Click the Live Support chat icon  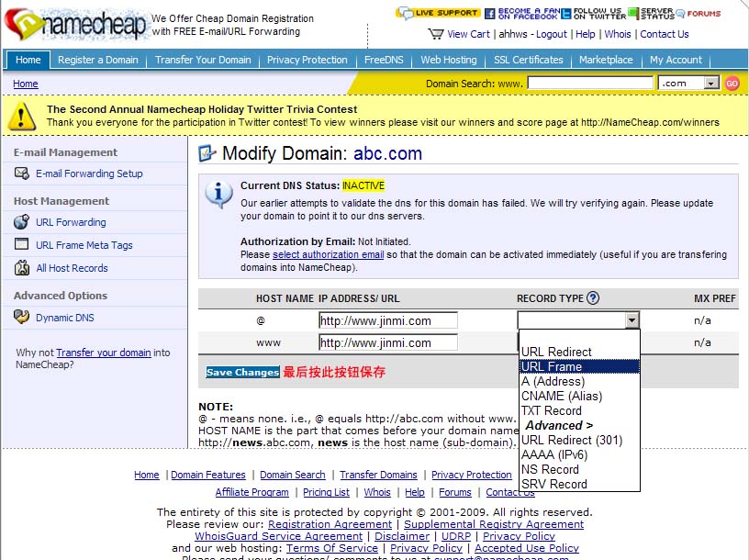tap(405, 13)
